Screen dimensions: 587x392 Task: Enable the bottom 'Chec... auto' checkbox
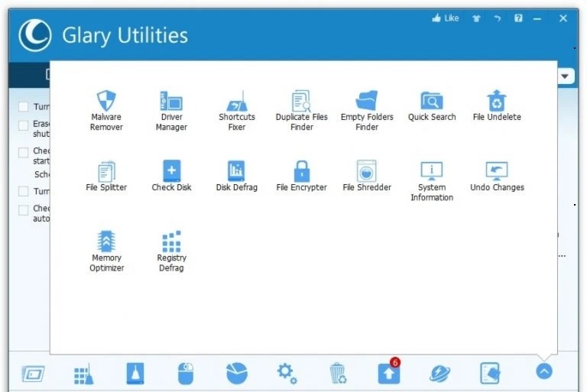pyautogui.click(x=24, y=209)
